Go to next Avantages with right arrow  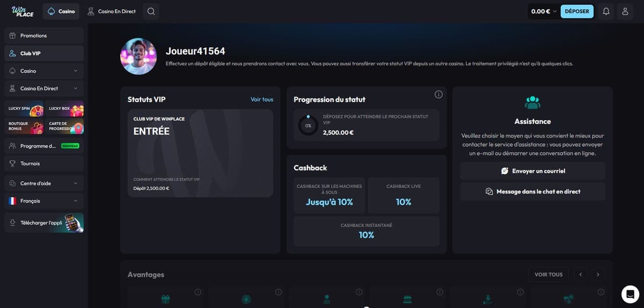click(598, 274)
